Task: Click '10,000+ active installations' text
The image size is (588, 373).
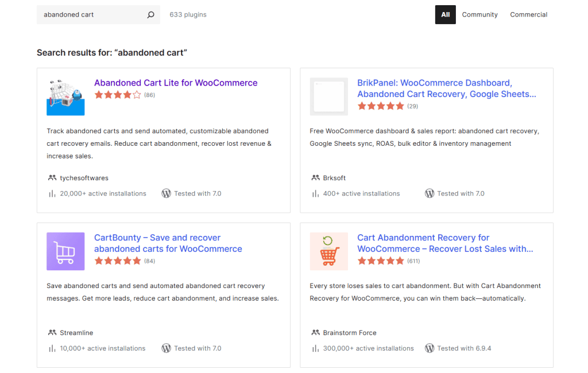Action: [x=102, y=348]
